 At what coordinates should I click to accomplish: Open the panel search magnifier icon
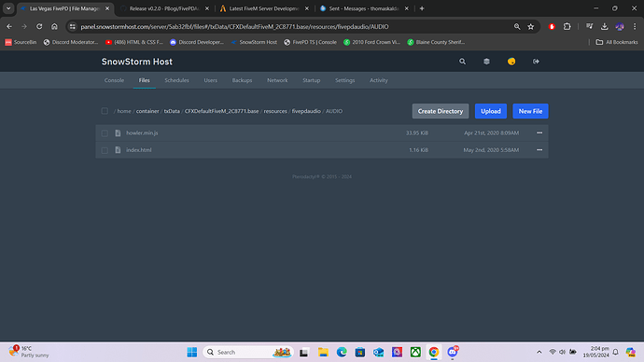click(462, 62)
